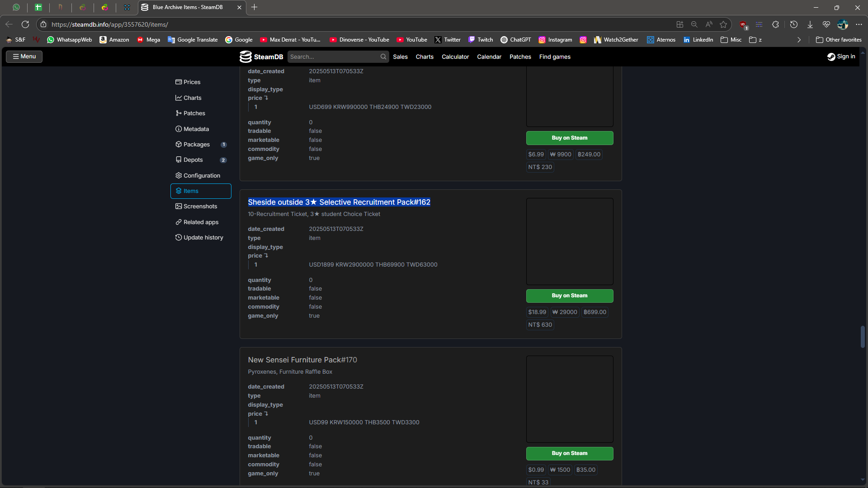Click the search magnifier icon

383,56
